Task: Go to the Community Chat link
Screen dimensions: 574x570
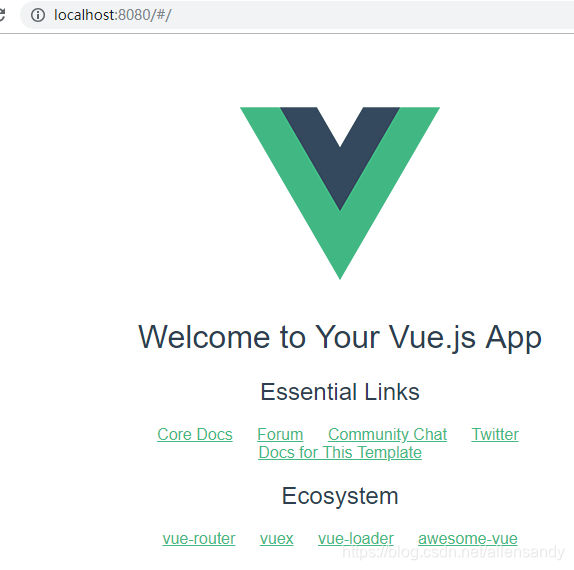Action: 387,435
